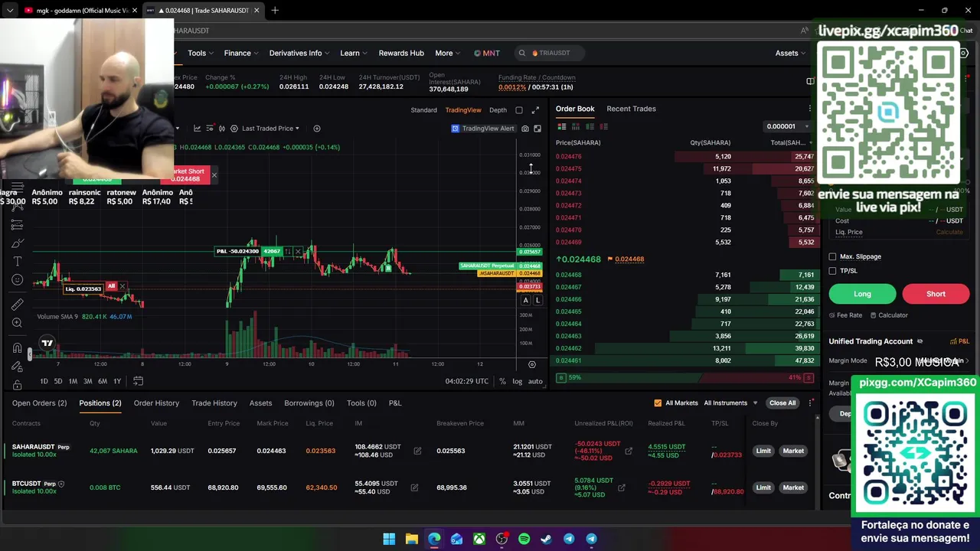Toggle the L button on chart axis
The width and height of the screenshot is (980, 551).
pos(537,300)
